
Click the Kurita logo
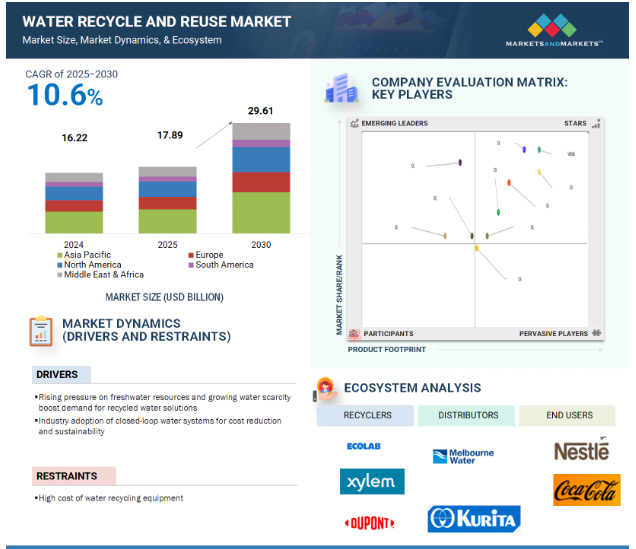coord(474,519)
